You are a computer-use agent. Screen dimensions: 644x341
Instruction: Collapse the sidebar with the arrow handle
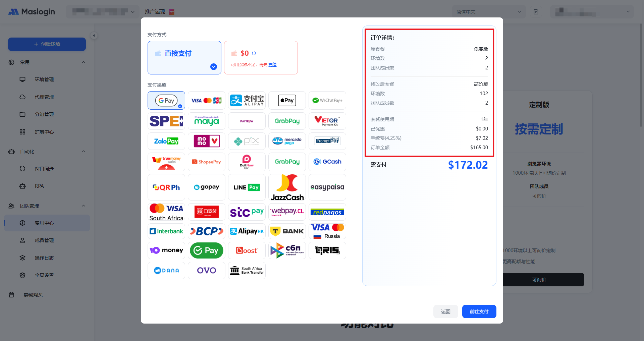click(94, 36)
